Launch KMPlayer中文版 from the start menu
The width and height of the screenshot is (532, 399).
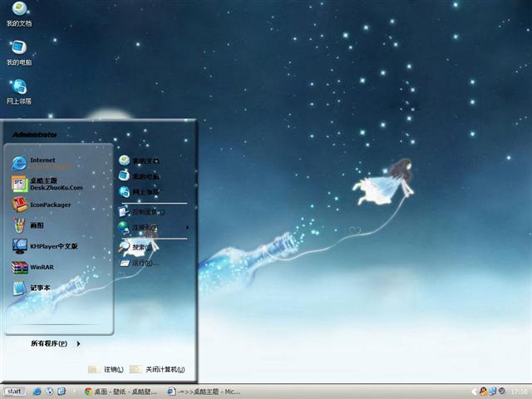click(x=45, y=246)
